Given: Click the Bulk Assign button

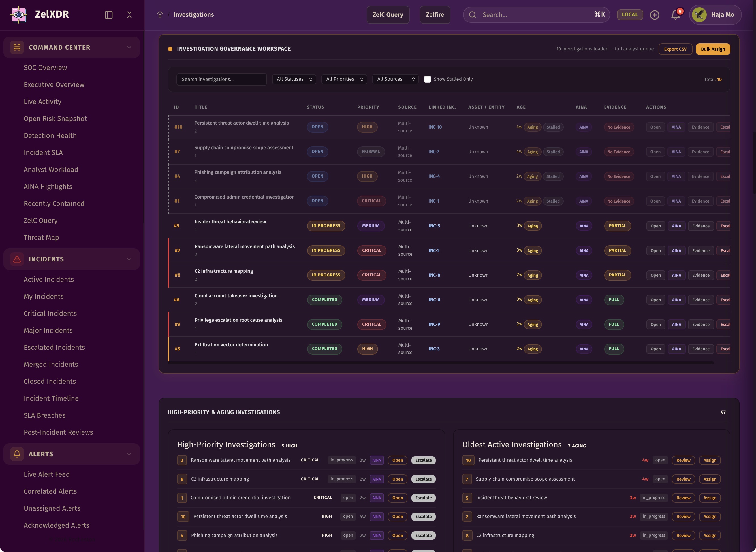Looking at the screenshot, I should coord(713,49).
